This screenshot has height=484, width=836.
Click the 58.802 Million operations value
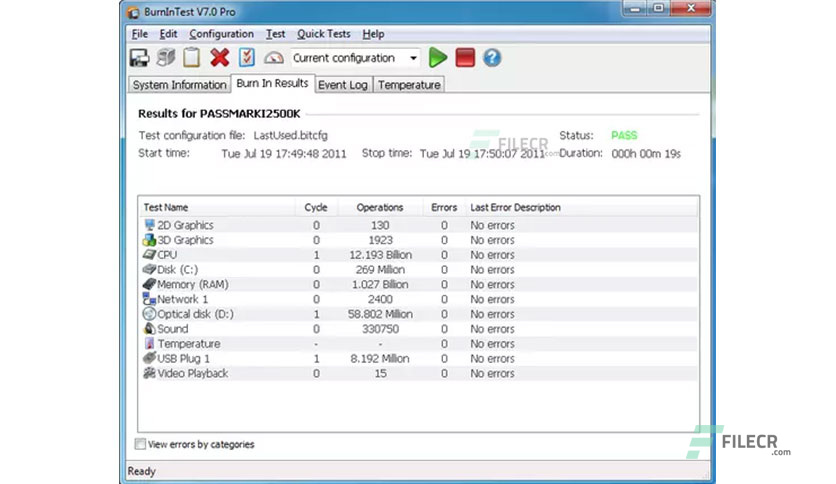point(380,314)
